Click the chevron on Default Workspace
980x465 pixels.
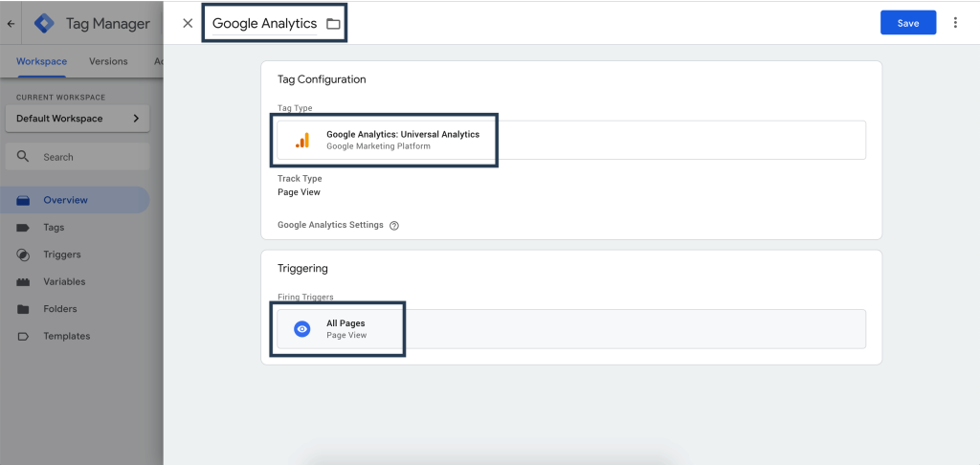click(x=136, y=118)
